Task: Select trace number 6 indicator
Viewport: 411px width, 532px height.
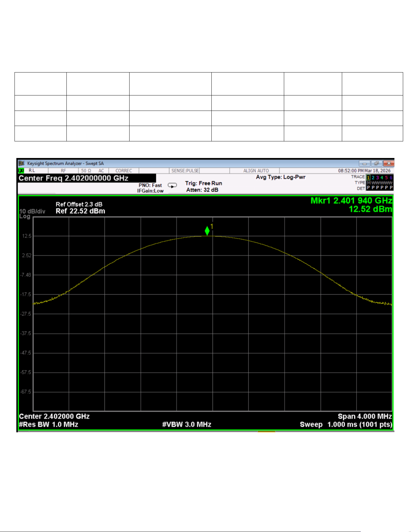Action: (391, 178)
